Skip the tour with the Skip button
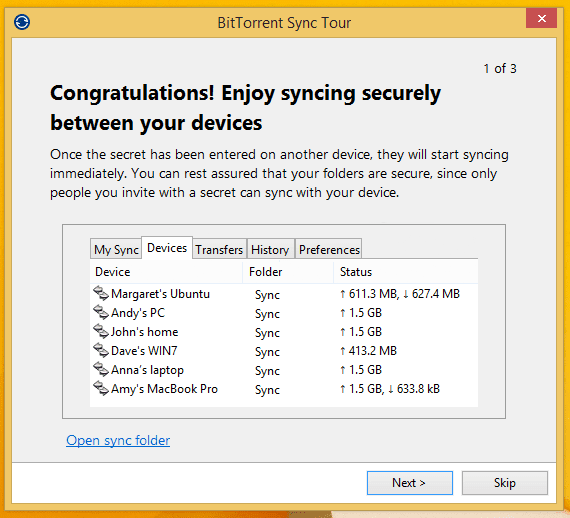 tap(505, 483)
